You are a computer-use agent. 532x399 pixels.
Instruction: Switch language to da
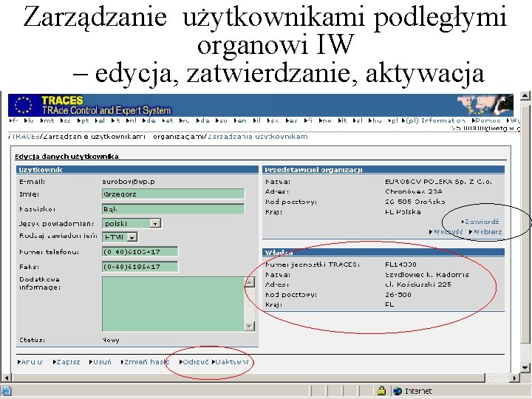coord(202,120)
